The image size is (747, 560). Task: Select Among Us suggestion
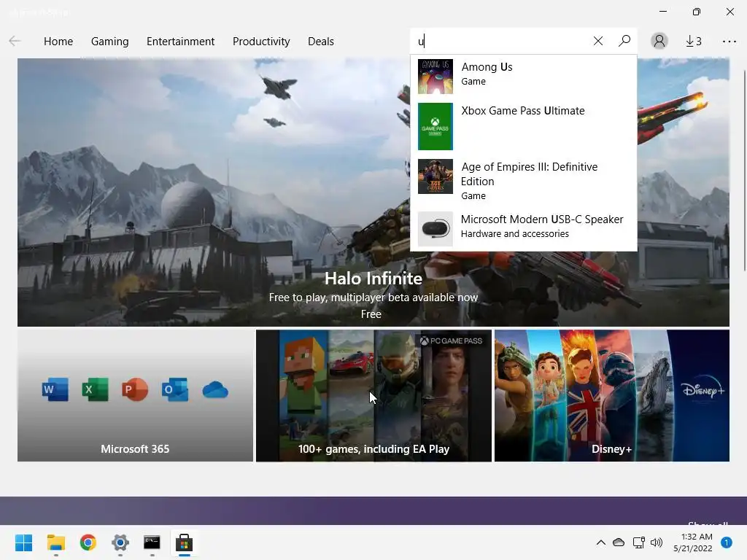pyautogui.click(x=524, y=76)
